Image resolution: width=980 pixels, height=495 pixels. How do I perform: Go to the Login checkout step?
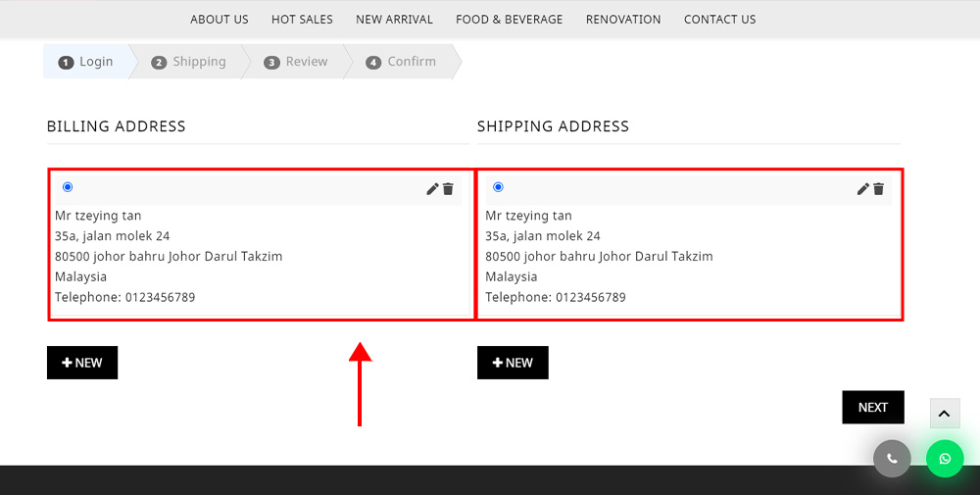coord(86,61)
